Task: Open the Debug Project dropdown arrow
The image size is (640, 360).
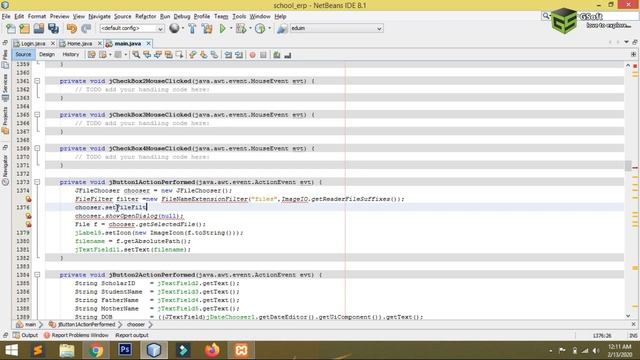Action: (250, 28)
